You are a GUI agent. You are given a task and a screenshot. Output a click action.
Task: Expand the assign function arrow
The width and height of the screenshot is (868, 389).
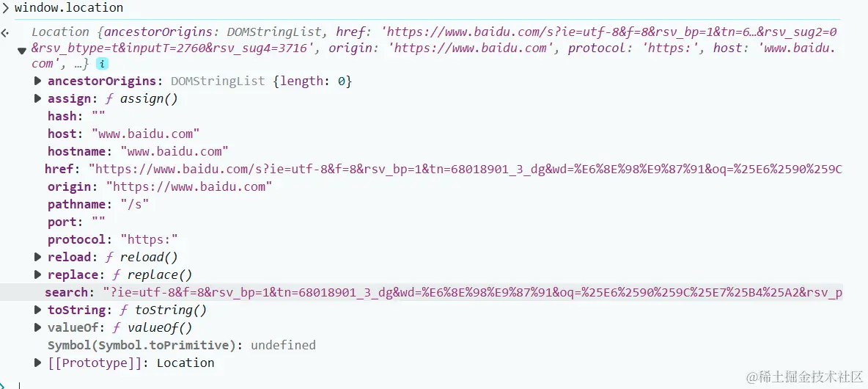coord(37,99)
